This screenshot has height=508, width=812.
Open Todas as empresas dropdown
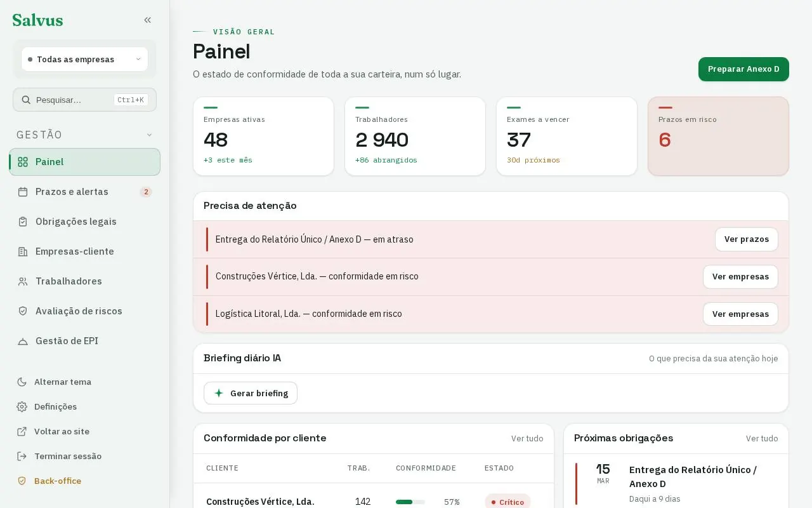(x=84, y=59)
